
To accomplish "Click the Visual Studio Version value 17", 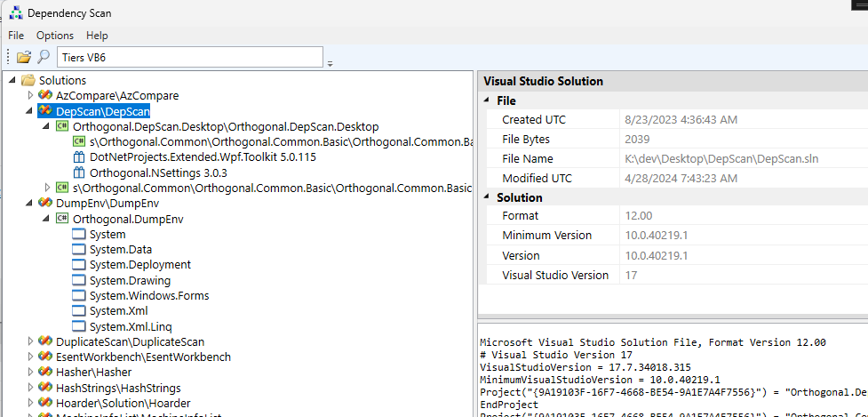I will pyautogui.click(x=631, y=276).
